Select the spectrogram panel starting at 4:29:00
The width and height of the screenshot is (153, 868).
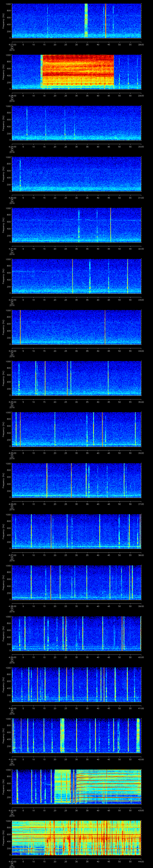tap(76, 123)
